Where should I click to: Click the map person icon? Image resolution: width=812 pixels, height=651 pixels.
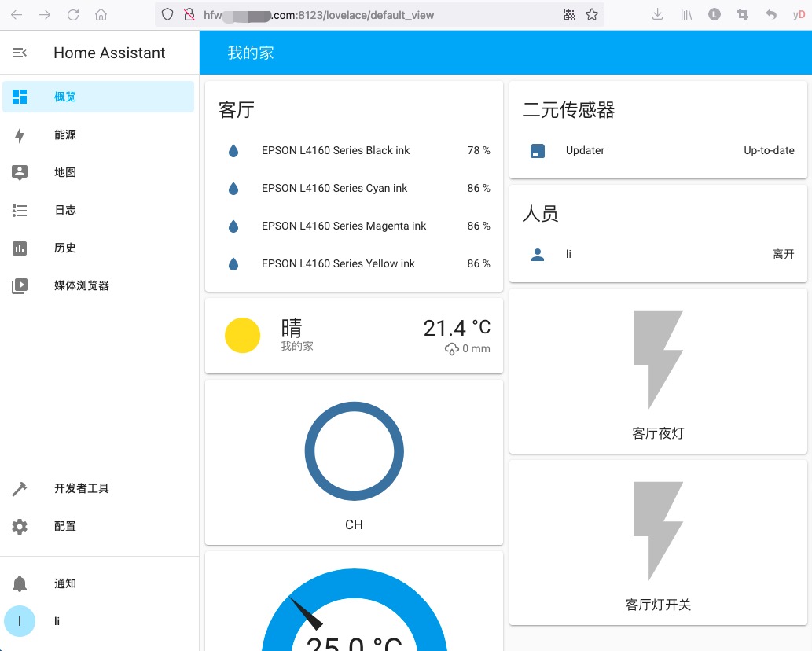pos(20,172)
